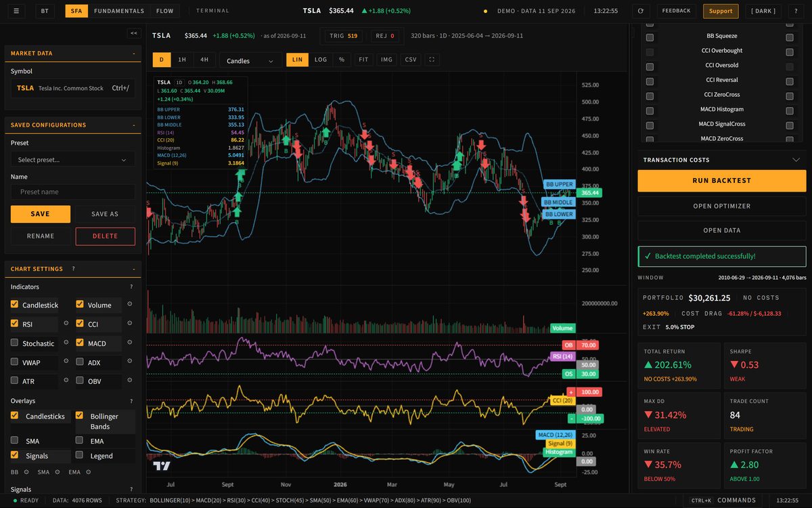Open OBV indicator settings gear
Viewport: 812px width, 508px height.
[130, 381]
